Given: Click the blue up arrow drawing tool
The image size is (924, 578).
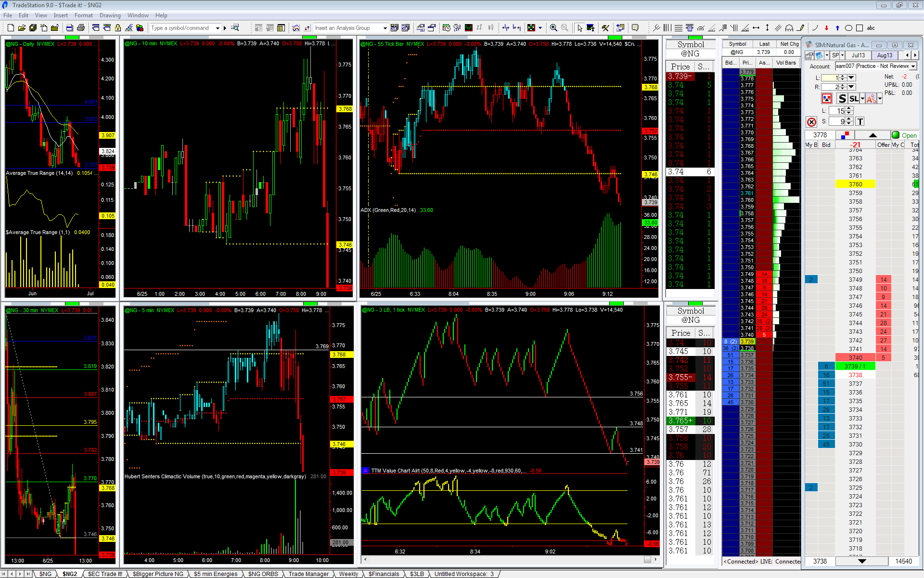Looking at the screenshot, I should 837,28.
